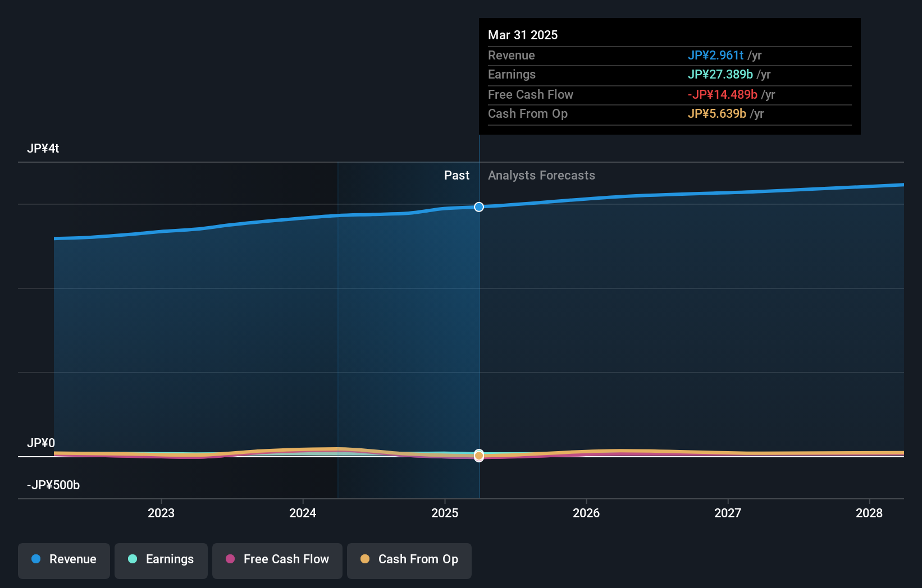The width and height of the screenshot is (922, 588).
Task: Toggle the Cash From Op legend button
Action: (409, 561)
